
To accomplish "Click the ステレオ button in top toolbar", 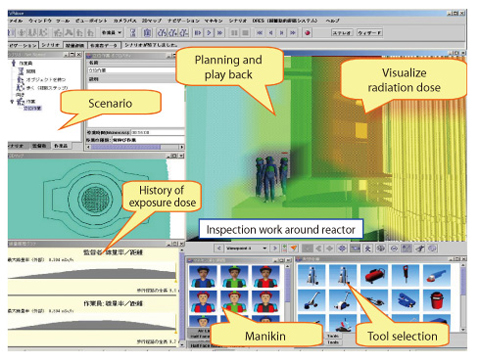I will click(x=342, y=33).
